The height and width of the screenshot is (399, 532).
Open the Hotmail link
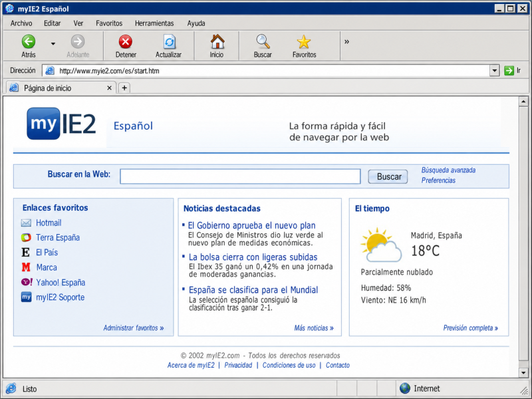[x=49, y=223]
